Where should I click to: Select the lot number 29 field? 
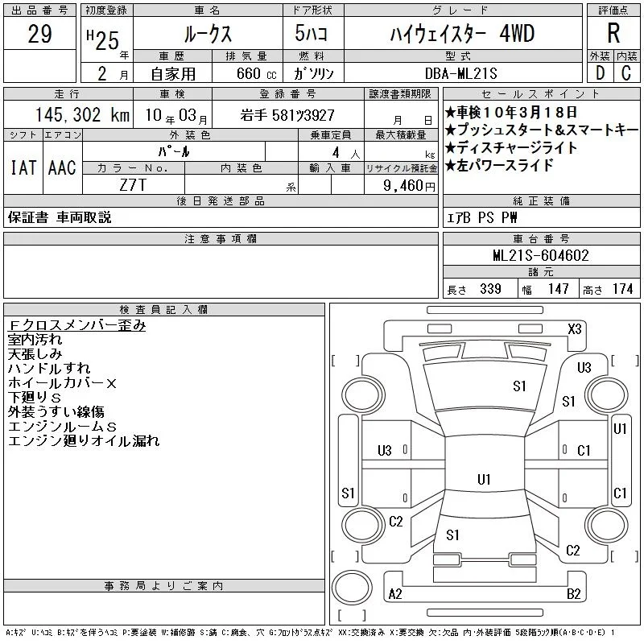click(x=39, y=33)
